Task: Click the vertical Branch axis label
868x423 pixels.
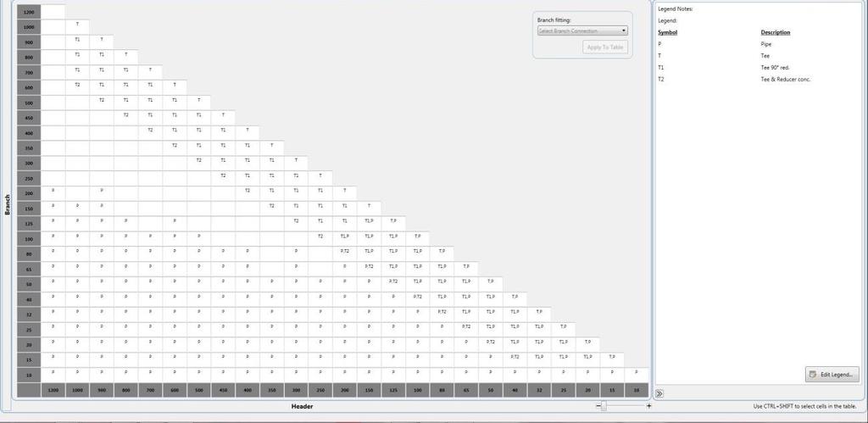Action: pyautogui.click(x=7, y=204)
